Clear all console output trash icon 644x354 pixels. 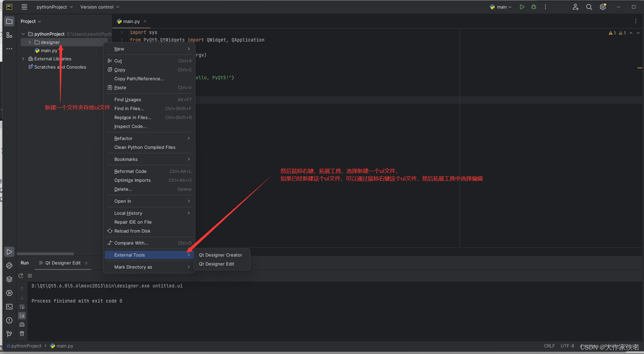pos(22,333)
